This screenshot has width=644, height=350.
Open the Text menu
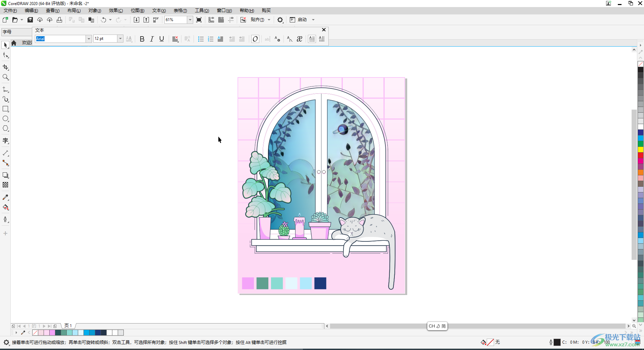[x=159, y=10]
